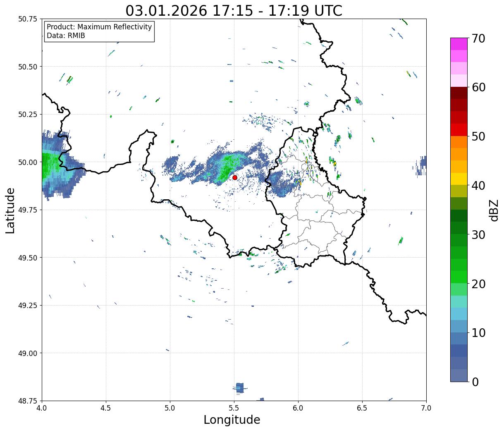504x430 pixels.
Task: Click the magenta top swatch of the colorbar
Action: (x=459, y=44)
